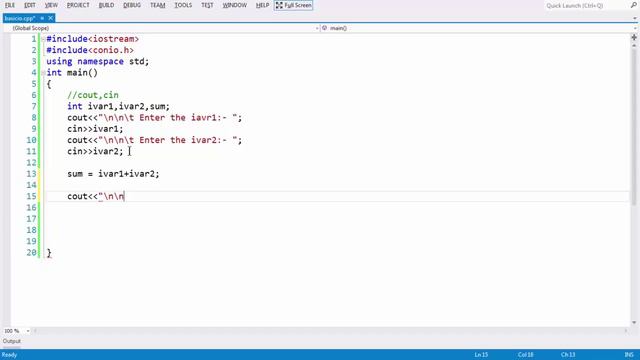The image size is (640, 360).
Task: Click the horizontal scrollbar track
Action: tap(331, 331)
